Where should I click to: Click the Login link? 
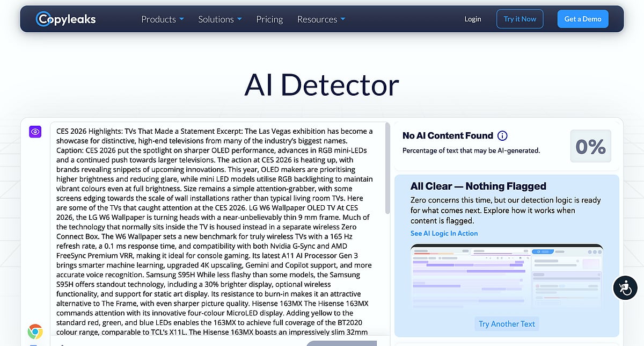(473, 19)
